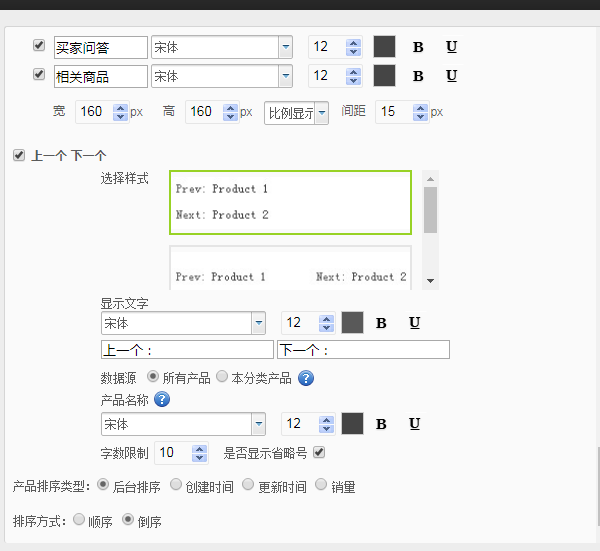Toggle bold for 买家问答 row
The height and width of the screenshot is (551, 600).
418,47
